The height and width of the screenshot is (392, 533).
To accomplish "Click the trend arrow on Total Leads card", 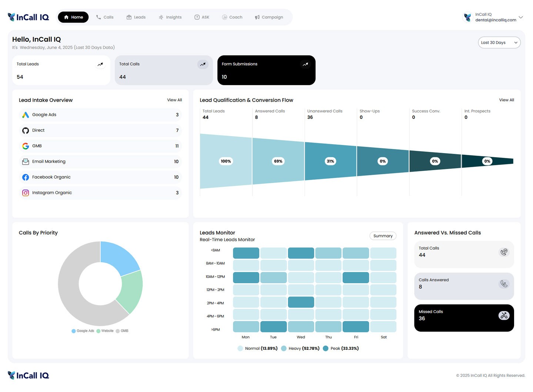I will (x=100, y=64).
